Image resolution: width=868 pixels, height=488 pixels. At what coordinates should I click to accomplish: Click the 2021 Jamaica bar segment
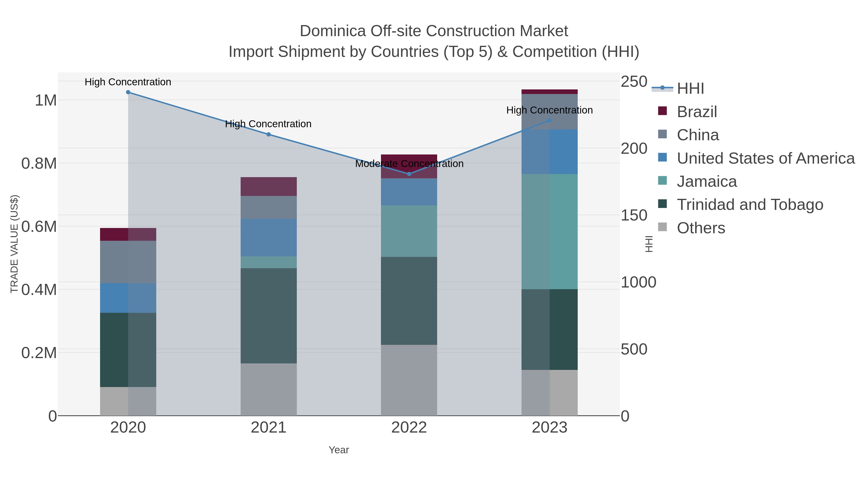point(269,262)
